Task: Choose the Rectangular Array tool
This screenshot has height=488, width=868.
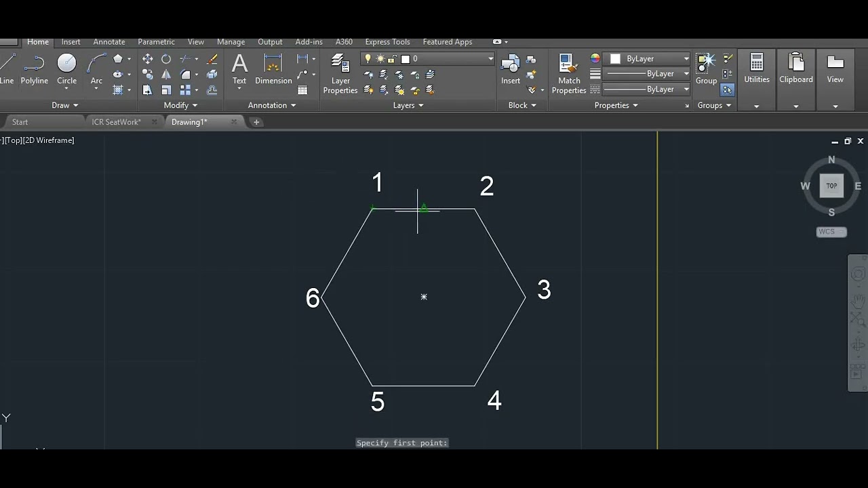Action: pos(185,90)
